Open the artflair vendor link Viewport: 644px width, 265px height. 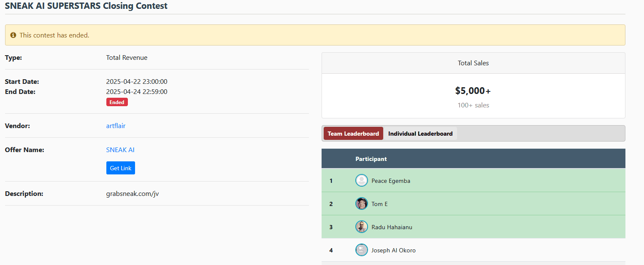tap(116, 126)
